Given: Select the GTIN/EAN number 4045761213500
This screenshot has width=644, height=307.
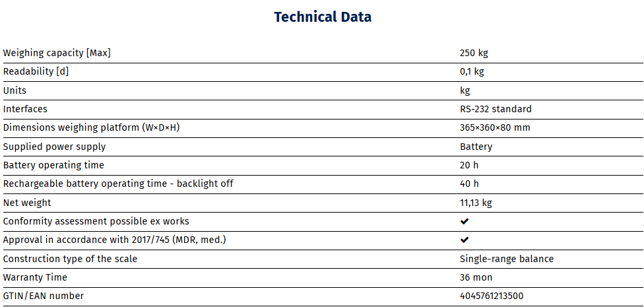Looking at the screenshot, I should click(492, 296).
